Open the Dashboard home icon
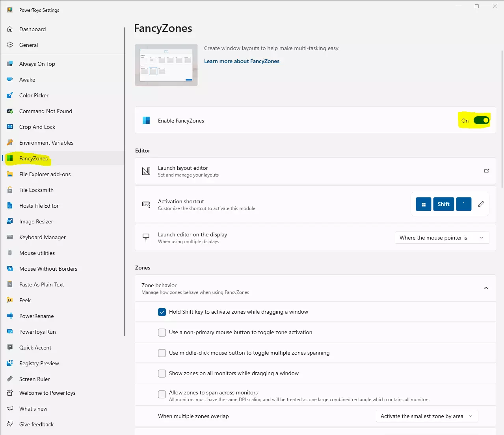 [10, 29]
